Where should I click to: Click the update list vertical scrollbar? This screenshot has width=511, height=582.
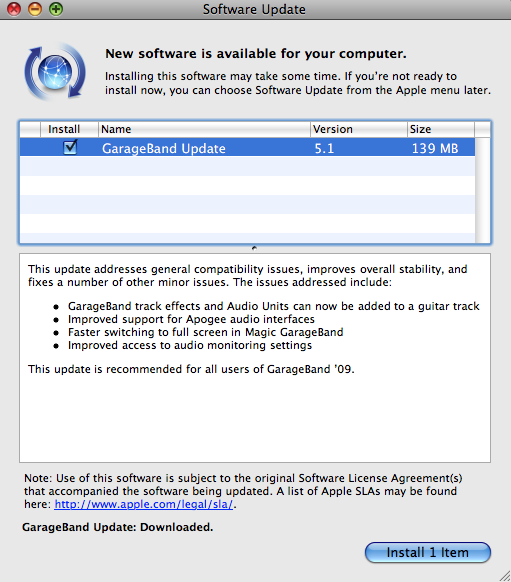pos(482,190)
